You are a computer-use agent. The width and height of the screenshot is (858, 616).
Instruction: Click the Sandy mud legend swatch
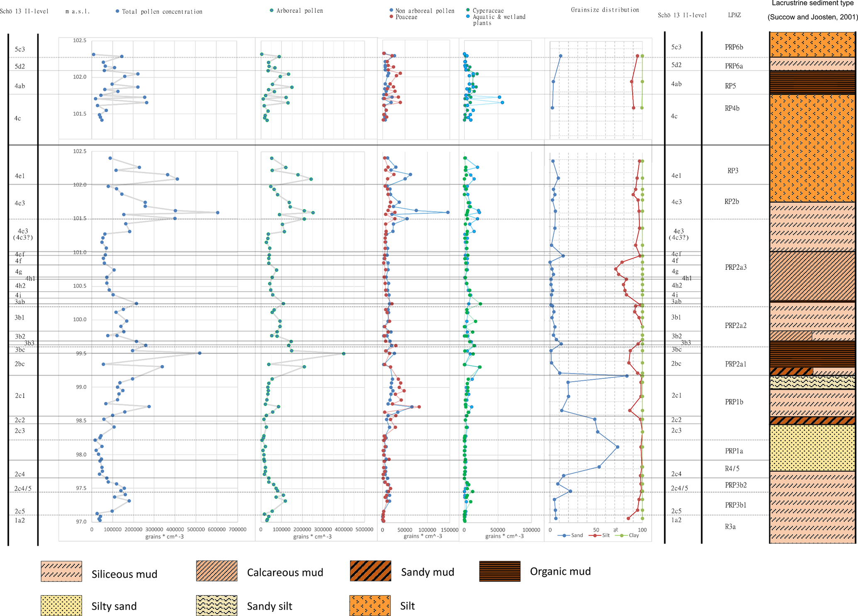370,570
